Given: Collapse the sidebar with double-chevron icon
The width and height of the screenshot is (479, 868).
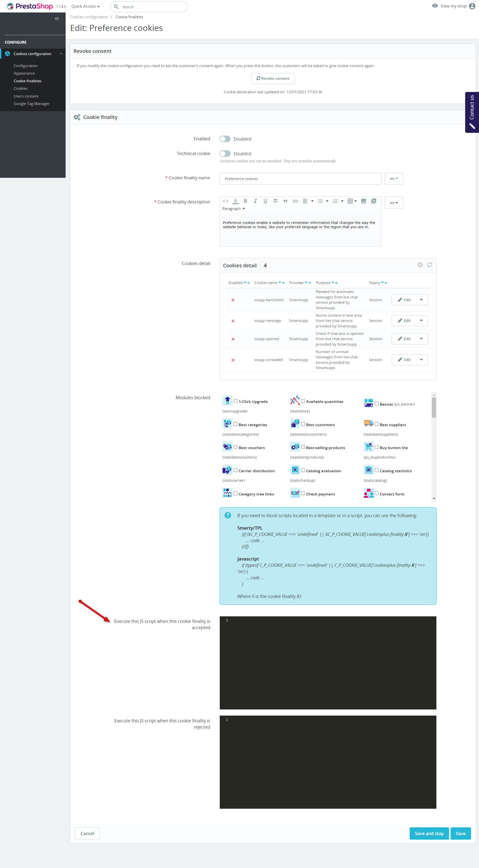Looking at the screenshot, I should (x=57, y=19).
